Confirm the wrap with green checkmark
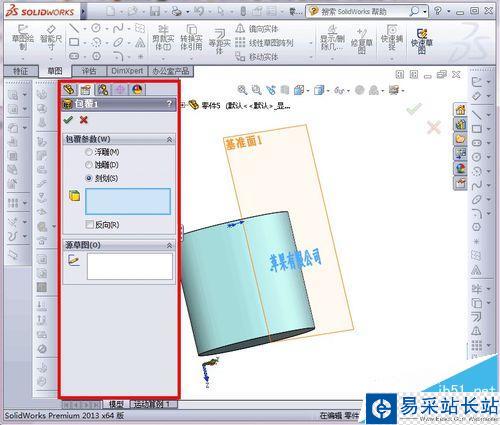This screenshot has width=500, height=425. click(x=68, y=120)
